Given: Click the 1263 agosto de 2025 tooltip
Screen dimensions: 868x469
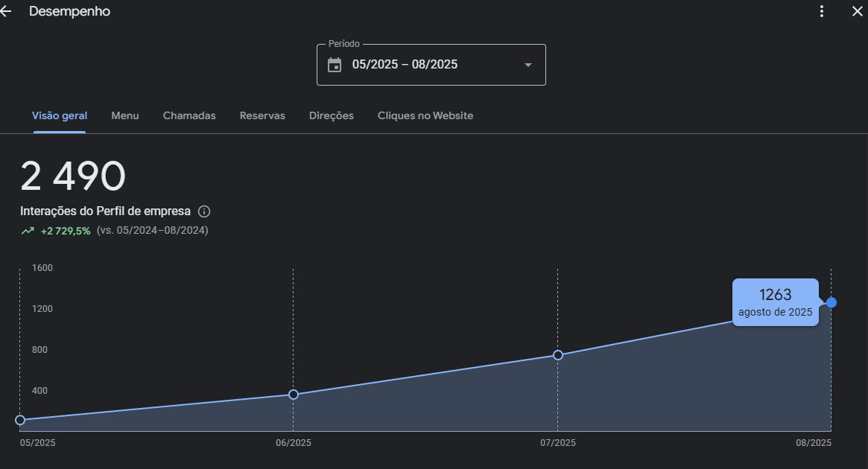Looking at the screenshot, I should coord(775,302).
